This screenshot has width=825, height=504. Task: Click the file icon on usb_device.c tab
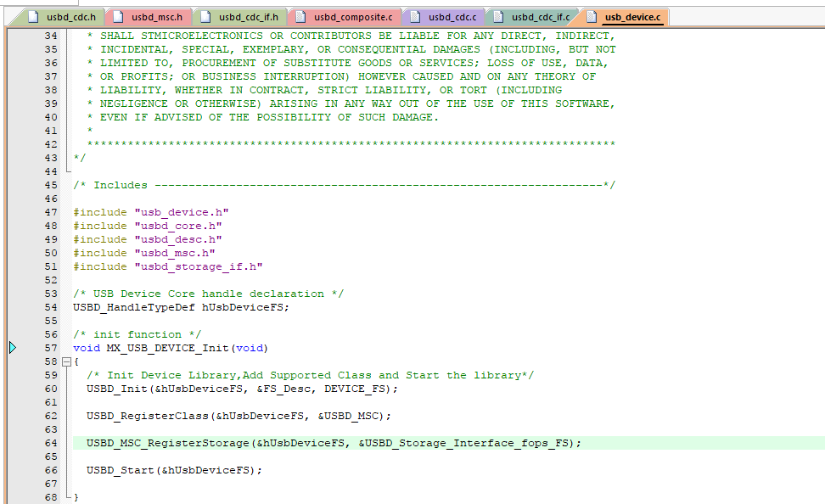(x=592, y=17)
